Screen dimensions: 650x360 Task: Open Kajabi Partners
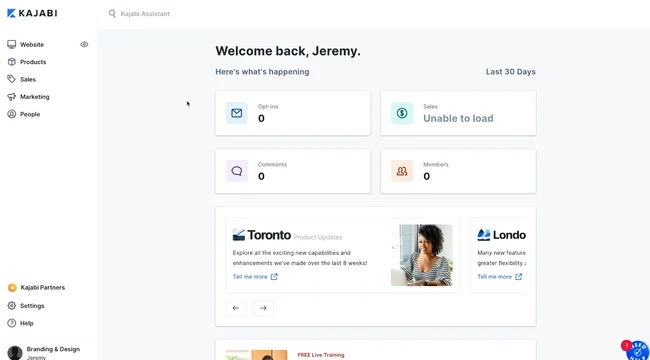click(x=43, y=287)
